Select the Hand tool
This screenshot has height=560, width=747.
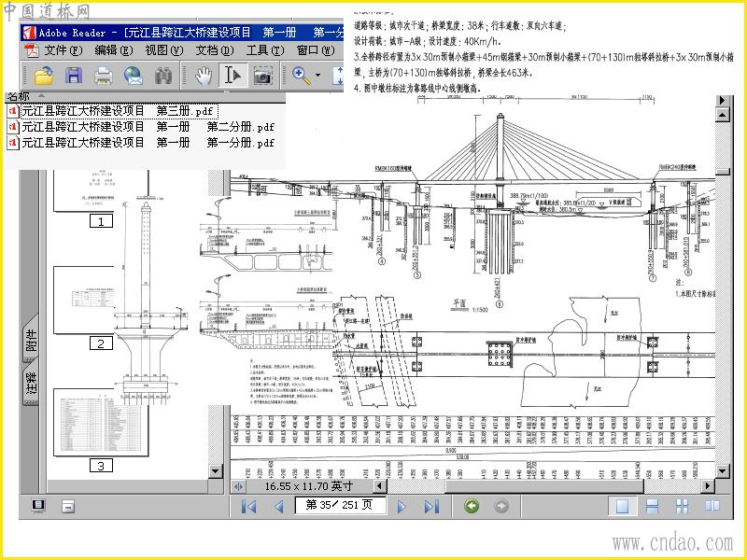(204, 76)
